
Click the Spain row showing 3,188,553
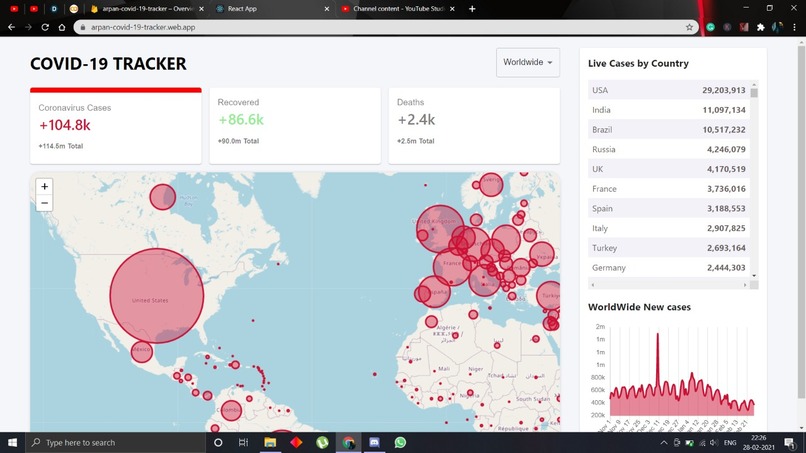[x=669, y=208]
